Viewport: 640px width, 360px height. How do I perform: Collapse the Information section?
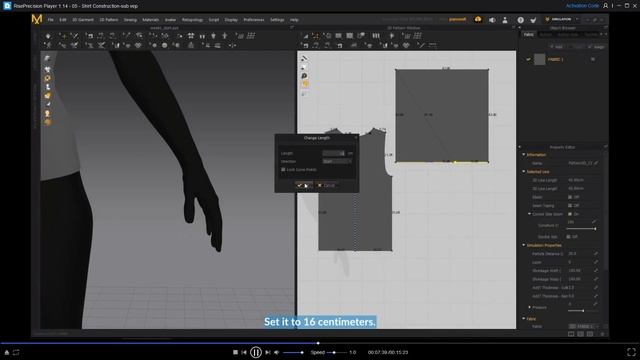tap(524, 155)
